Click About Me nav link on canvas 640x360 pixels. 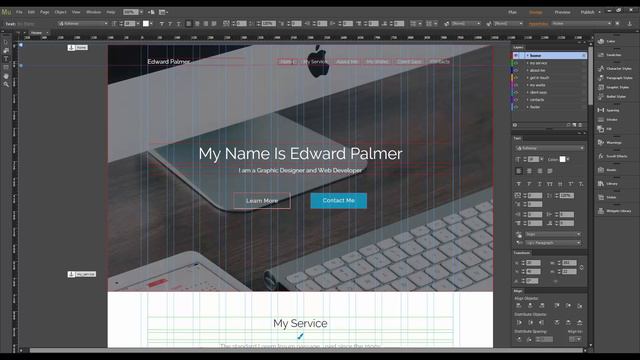point(347,62)
